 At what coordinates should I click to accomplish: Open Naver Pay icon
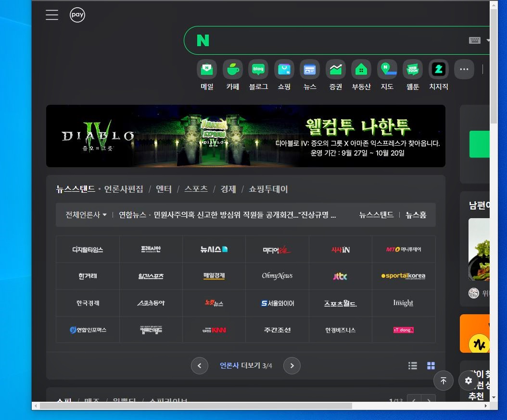point(77,15)
